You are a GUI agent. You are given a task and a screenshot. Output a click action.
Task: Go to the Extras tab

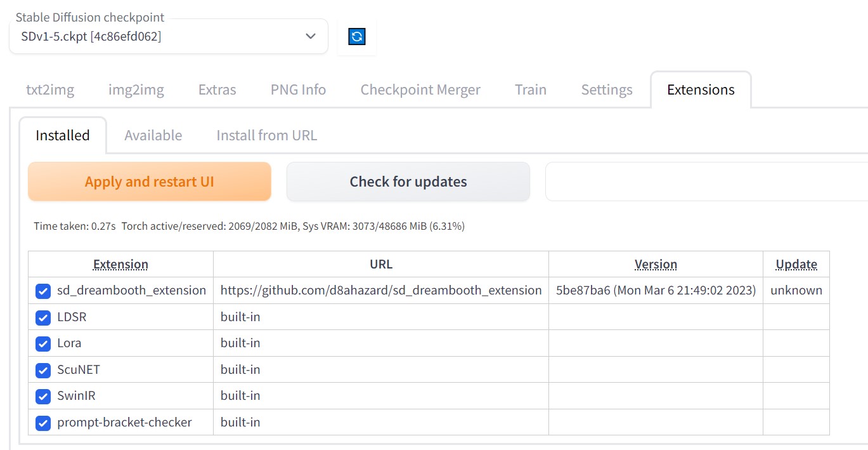click(217, 90)
